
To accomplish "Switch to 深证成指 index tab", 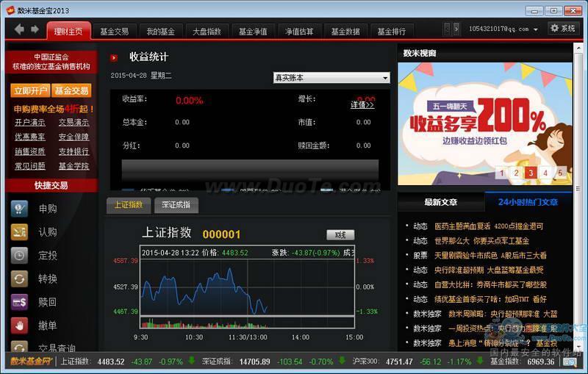I will pyautogui.click(x=176, y=205).
